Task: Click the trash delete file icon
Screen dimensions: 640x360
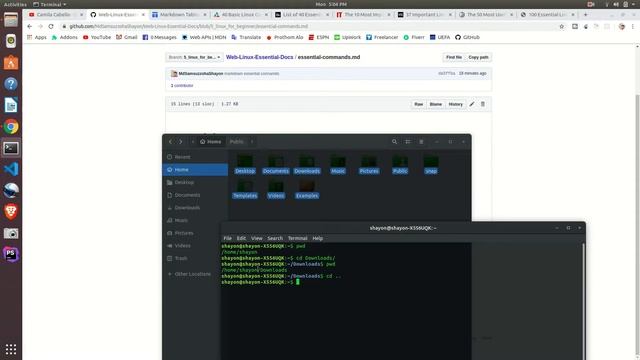Action: 482,104
